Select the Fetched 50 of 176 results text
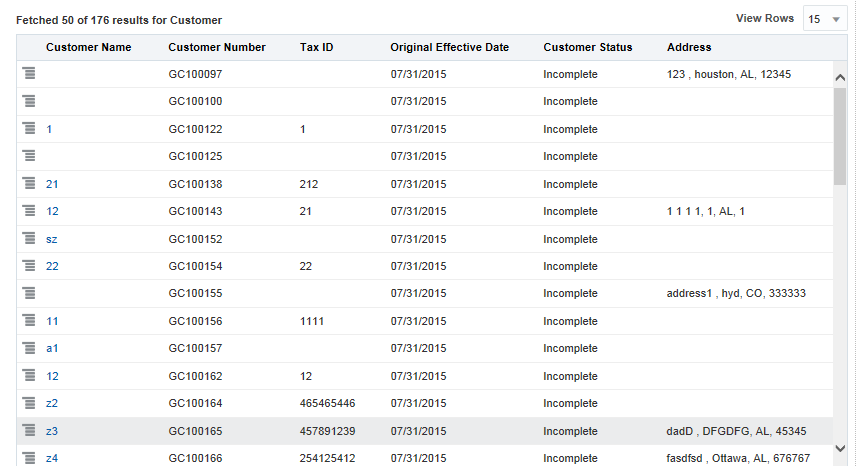Image resolution: width=859 pixels, height=475 pixels. click(x=119, y=20)
